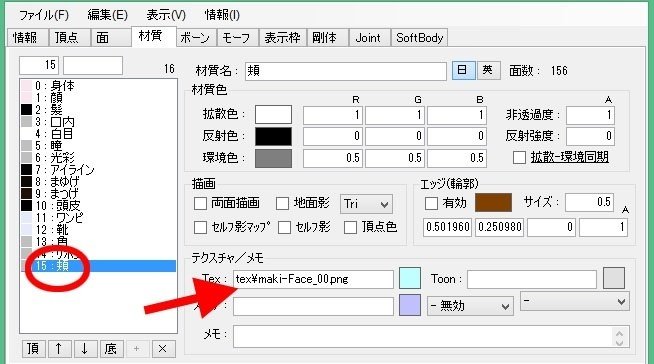Switch to 情報 tab
The height and width of the screenshot is (364, 654).
point(28,38)
